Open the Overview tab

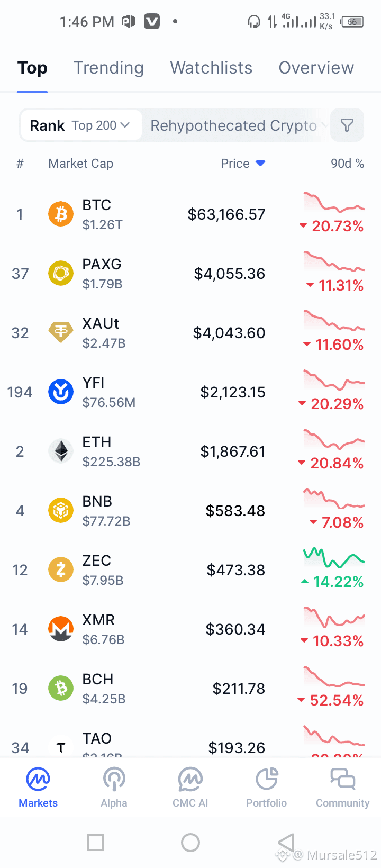(x=316, y=68)
